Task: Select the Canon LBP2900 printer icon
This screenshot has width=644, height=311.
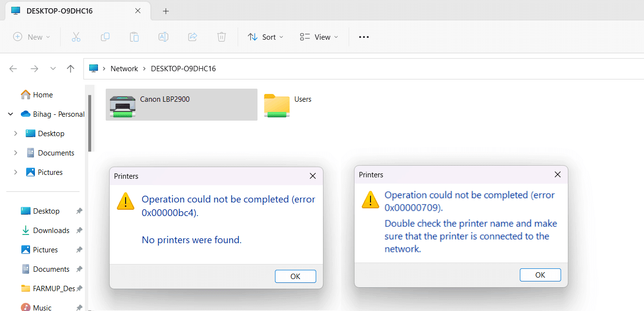Action: point(123,106)
